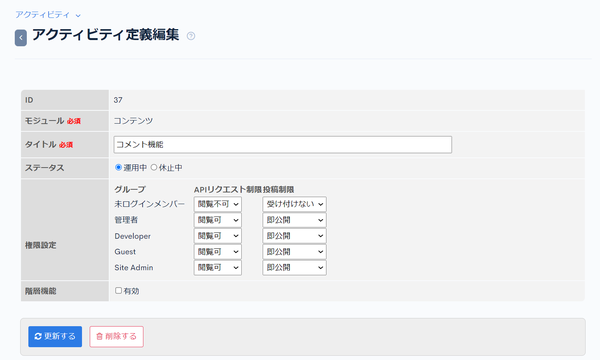Click the コンテンツ module value
600x360 pixels.
[133, 121]
